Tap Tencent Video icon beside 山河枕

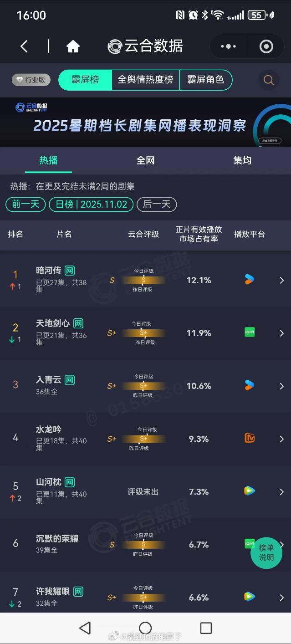click(x=249, y=491)
